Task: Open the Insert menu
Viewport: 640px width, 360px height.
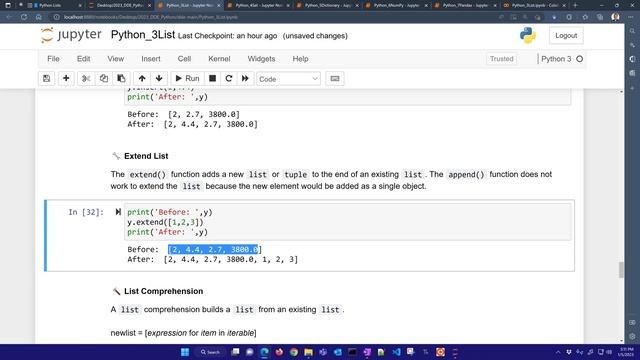Action: click(x=151, y=59)
